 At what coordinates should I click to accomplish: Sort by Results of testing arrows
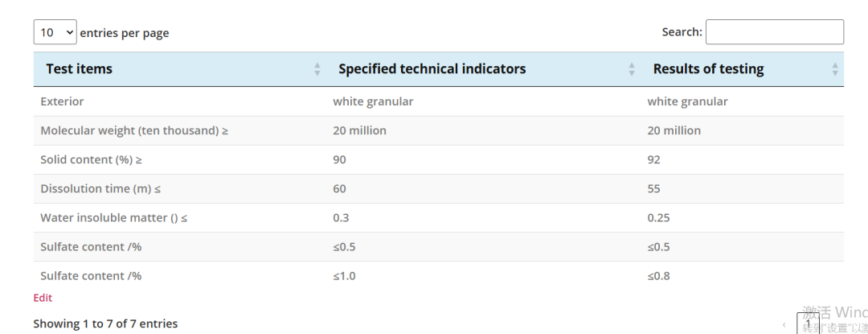click(x=835, y=69)
